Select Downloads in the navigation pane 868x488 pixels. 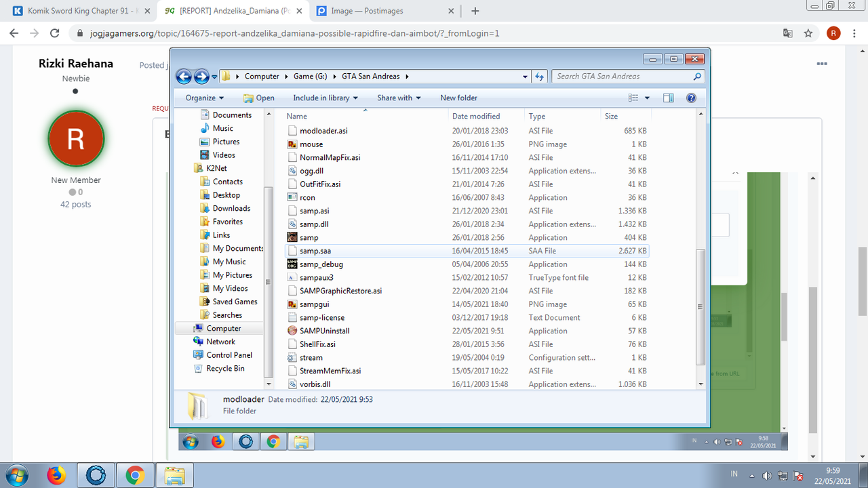tap(231, 208)
